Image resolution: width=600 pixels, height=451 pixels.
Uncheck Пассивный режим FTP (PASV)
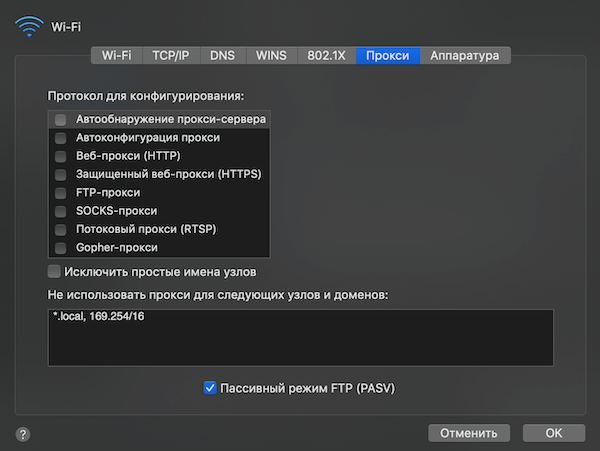click(210, 387)
